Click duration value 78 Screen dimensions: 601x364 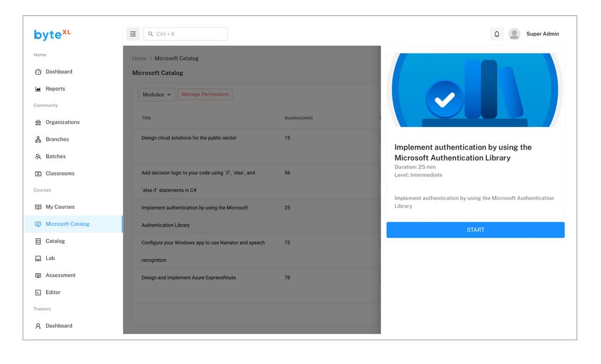click(x=287, y=278)
